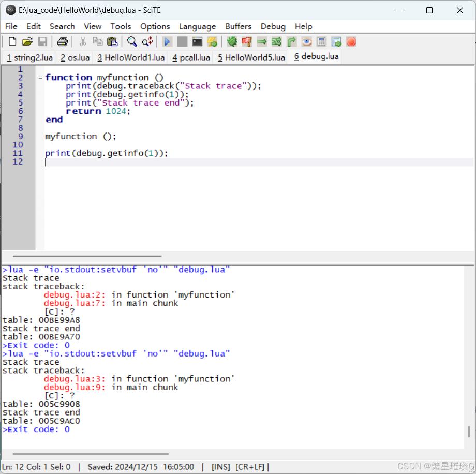This screenshot has height=474, width=476.
Task: Stop debugging with the red octagon icon
Action: [x=351, y=41]
